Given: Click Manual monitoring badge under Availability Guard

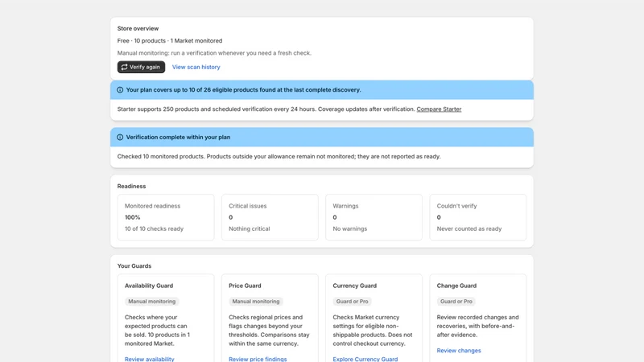Looking at the screenshot, I should pyautogui.click(x=151, y=301).
